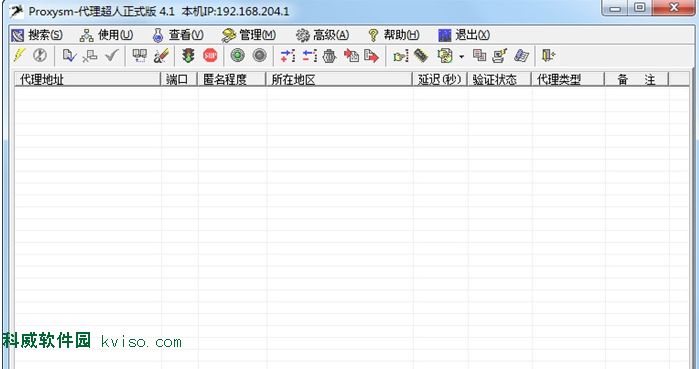Viewport: 699px width, 369px height.
Task: Click the red STOP sign icon
Action: [210, 56]
